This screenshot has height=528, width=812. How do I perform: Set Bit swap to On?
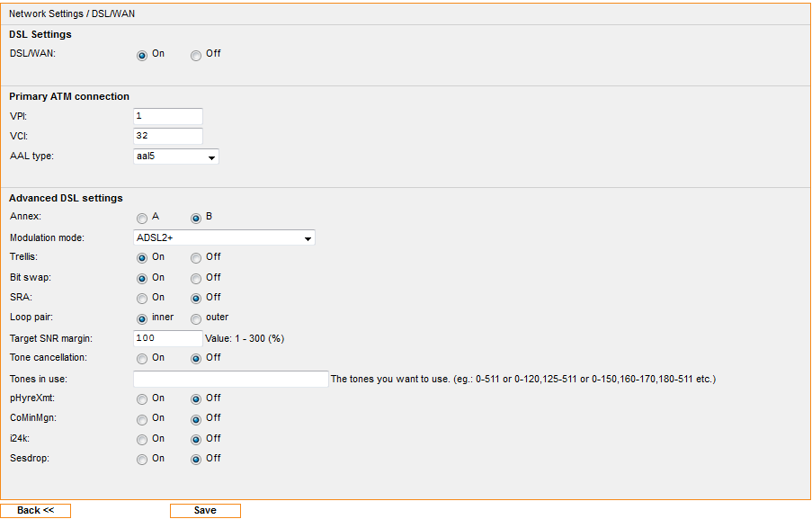142,279
